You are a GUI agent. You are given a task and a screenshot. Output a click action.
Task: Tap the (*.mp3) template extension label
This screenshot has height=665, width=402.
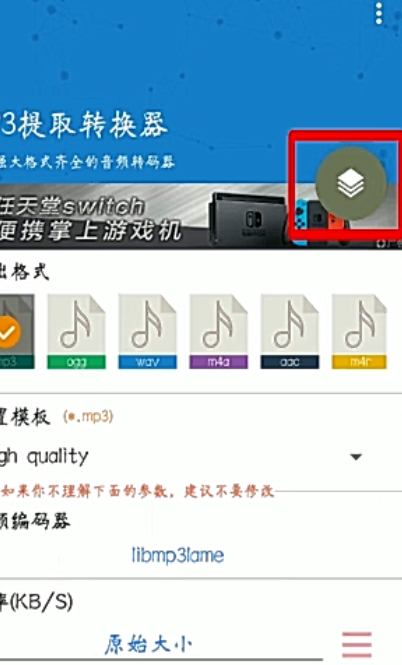88,416
